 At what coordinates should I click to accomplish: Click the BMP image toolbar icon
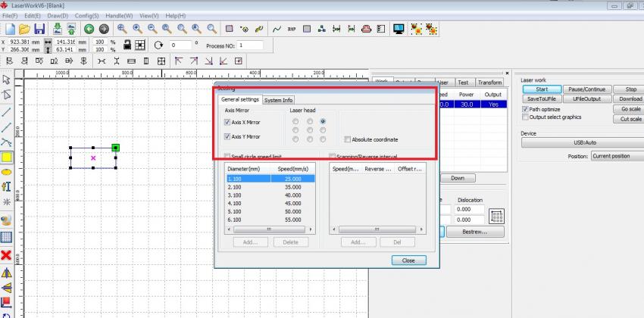[x=292, y=29]
